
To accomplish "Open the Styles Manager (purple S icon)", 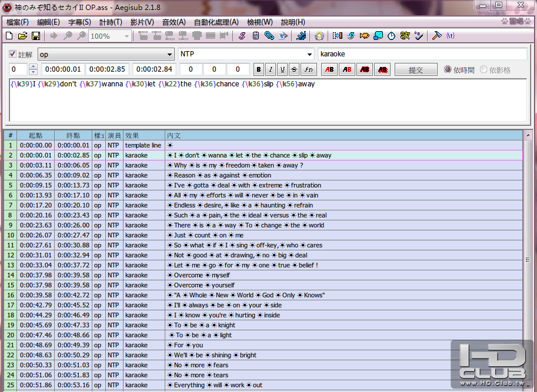I will click(x=242, y=36).
